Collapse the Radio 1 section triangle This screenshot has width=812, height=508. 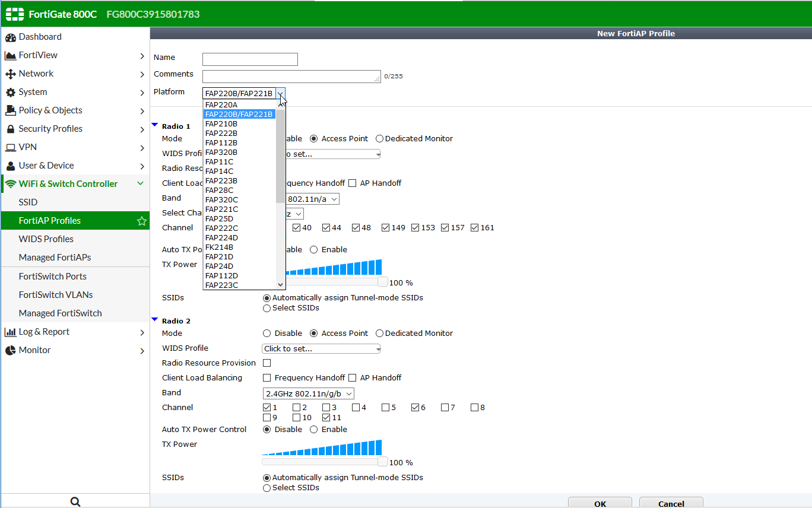click(x=155, y=125)
